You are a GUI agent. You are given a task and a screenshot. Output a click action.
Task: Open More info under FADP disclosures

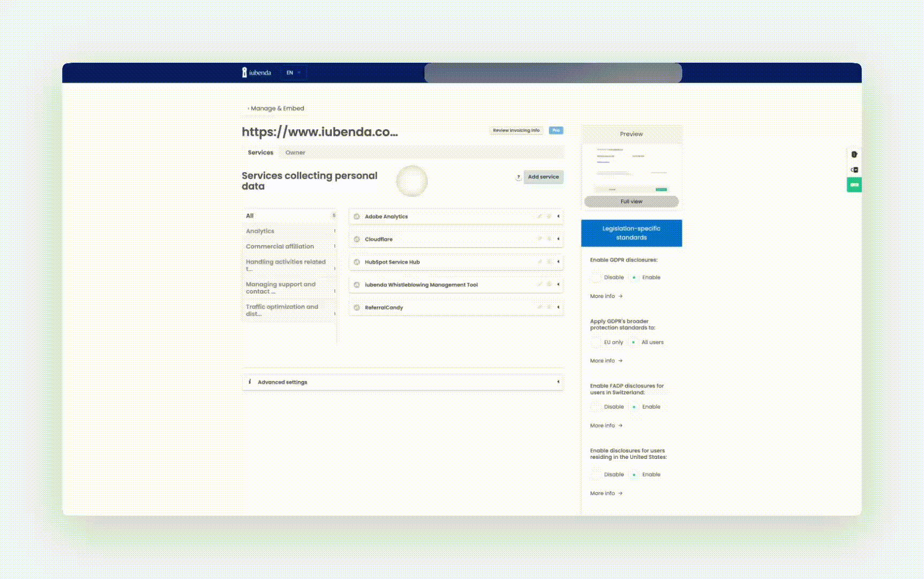pos(606,426)
